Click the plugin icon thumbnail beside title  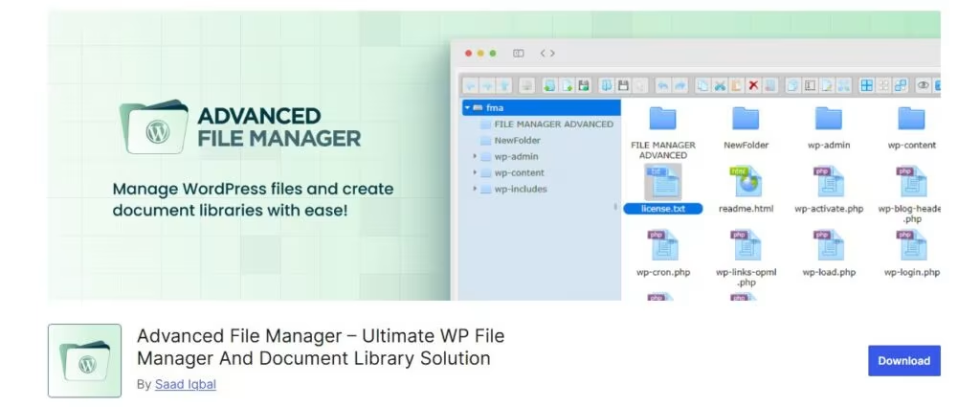tap(85, 361)
